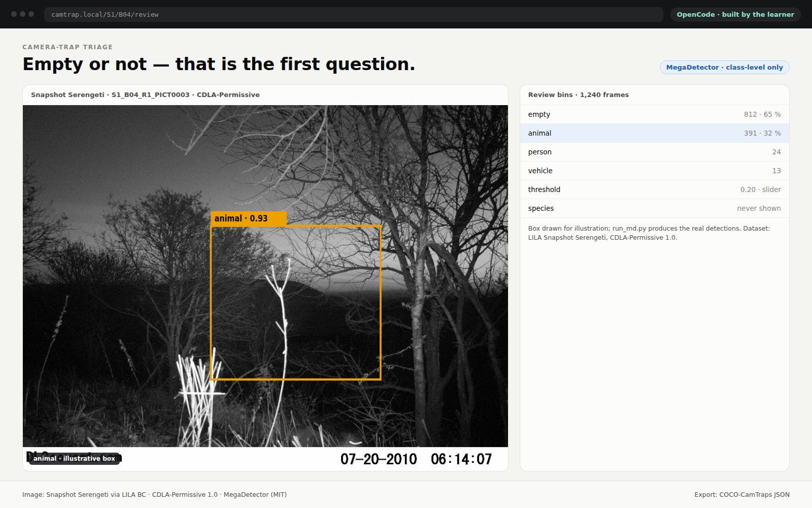Image resolution: width=812 pixels, height=508 pixels.
Task: Click the Snapshot Serengeti image title header
Action: (145, 94)
